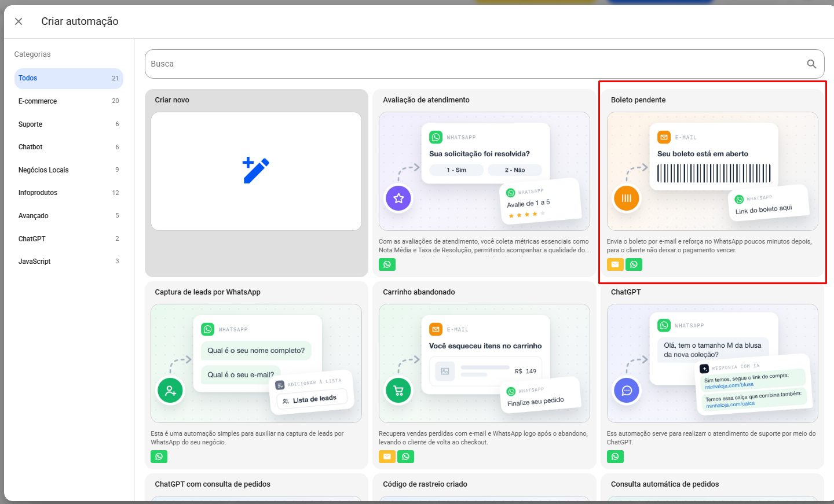
Task: Open the Suporte category
Action: [69, 124]
